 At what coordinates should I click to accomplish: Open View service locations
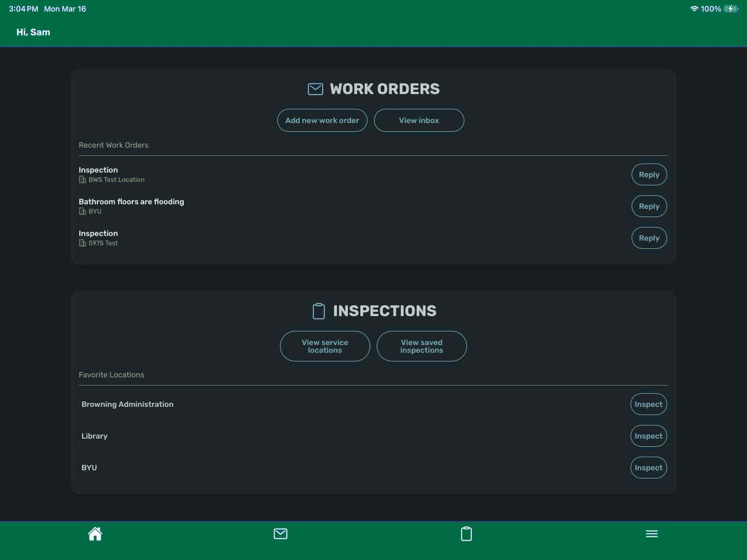[325, 346]
